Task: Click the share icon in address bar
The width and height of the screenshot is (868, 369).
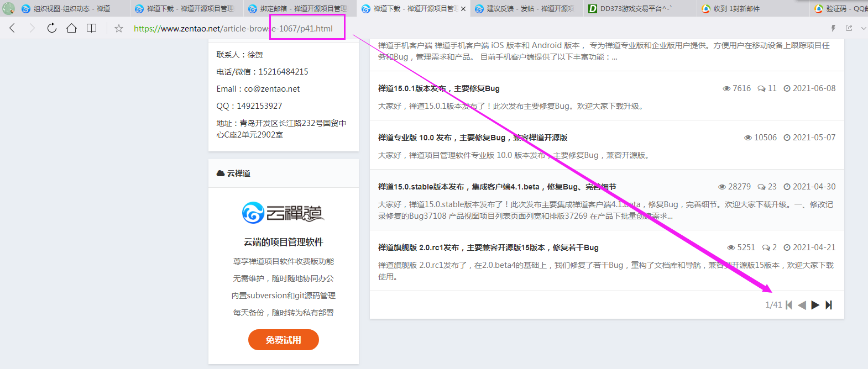Action: point(849,28)
